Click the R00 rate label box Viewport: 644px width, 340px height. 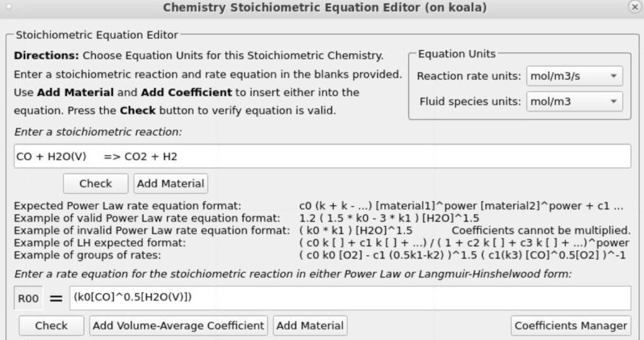[29, 298]
